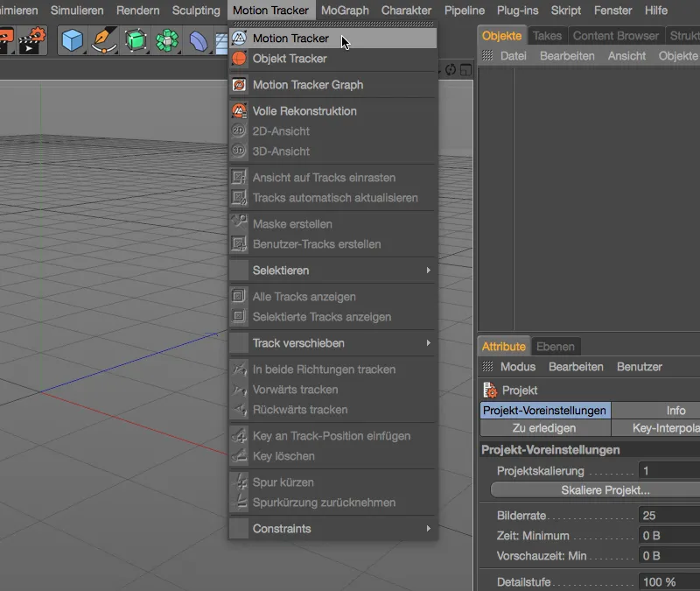Click the Ansicht auf Tracks einrasten icon
700x591 pixels.
[239, 177]
